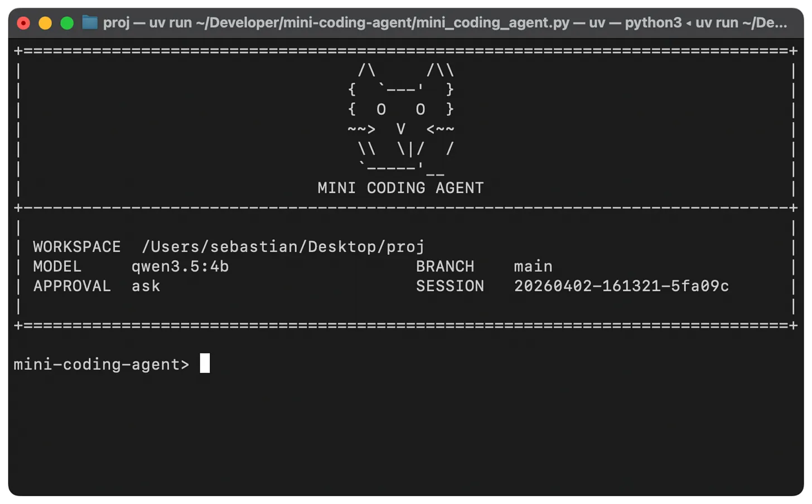The image size is (812, 504).
Task: Minimize the terminal using the yellow button
Action: (45, 23)
